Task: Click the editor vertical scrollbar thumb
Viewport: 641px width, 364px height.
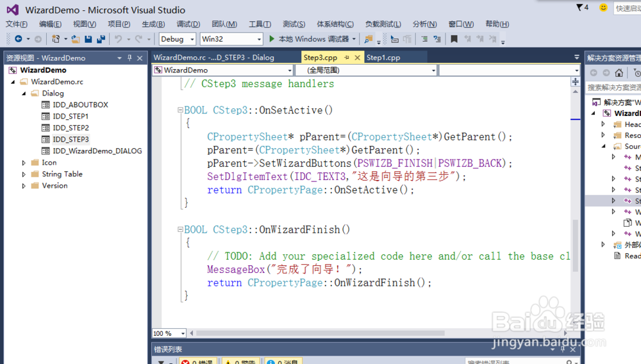Action: (575, 245)
